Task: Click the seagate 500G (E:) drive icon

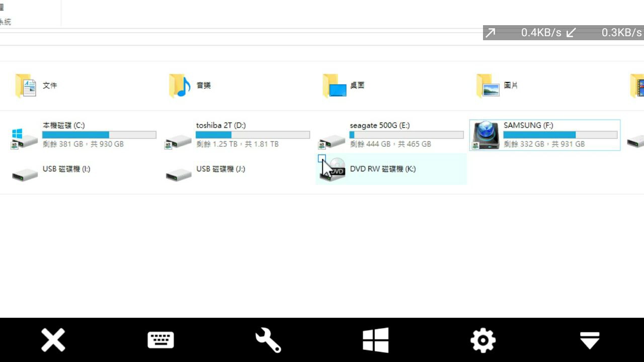Action: pyautogui.click(x=332, y=142)
